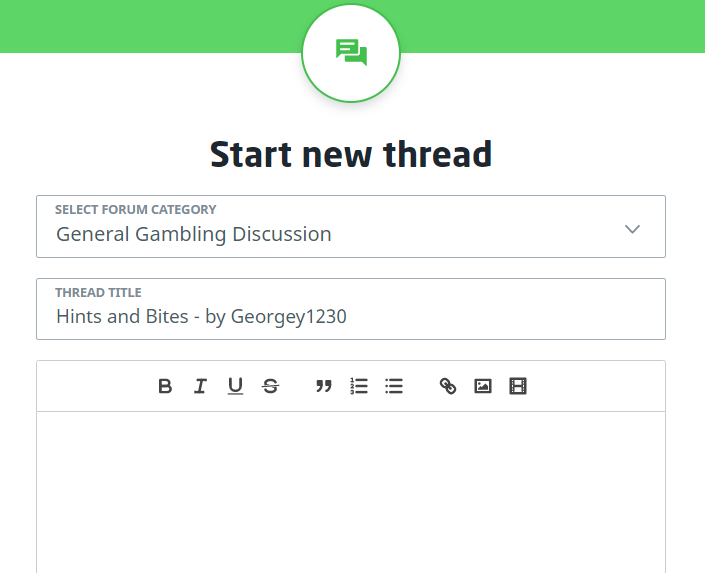The width and height of the screenshot is (705, 573).
Task: Insert a blockquote
Action: (x=323, y=386)
